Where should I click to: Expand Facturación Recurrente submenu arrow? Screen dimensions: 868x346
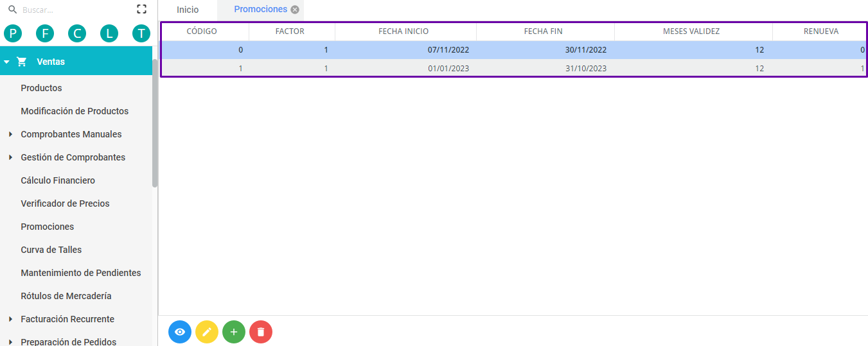tap(10, 319)
